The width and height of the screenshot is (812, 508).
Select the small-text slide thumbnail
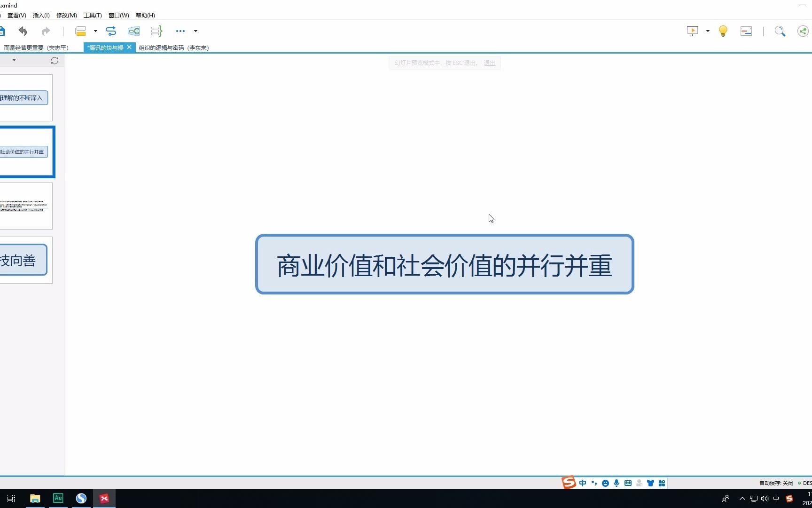coord(26,206)
